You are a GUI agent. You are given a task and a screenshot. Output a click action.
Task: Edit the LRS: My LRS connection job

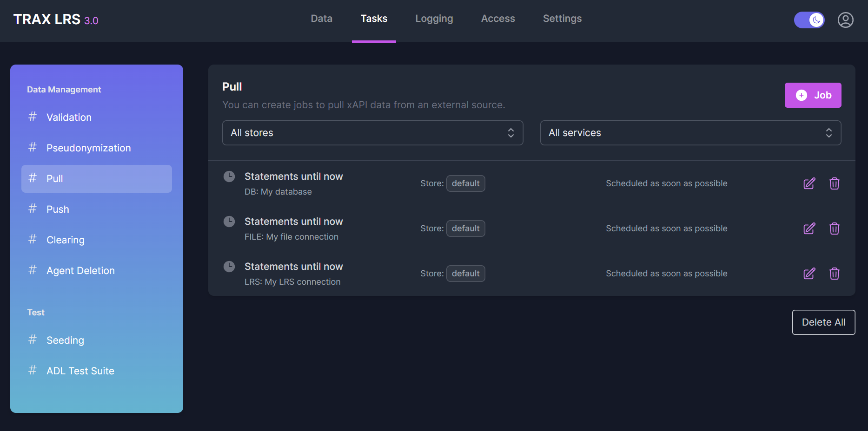(809, 274)
